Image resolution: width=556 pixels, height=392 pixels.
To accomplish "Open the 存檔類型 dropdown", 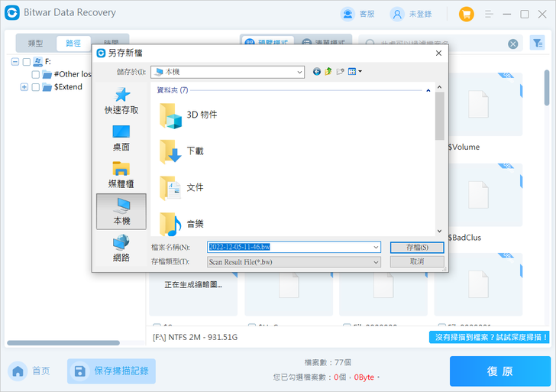I will point(294,262).
